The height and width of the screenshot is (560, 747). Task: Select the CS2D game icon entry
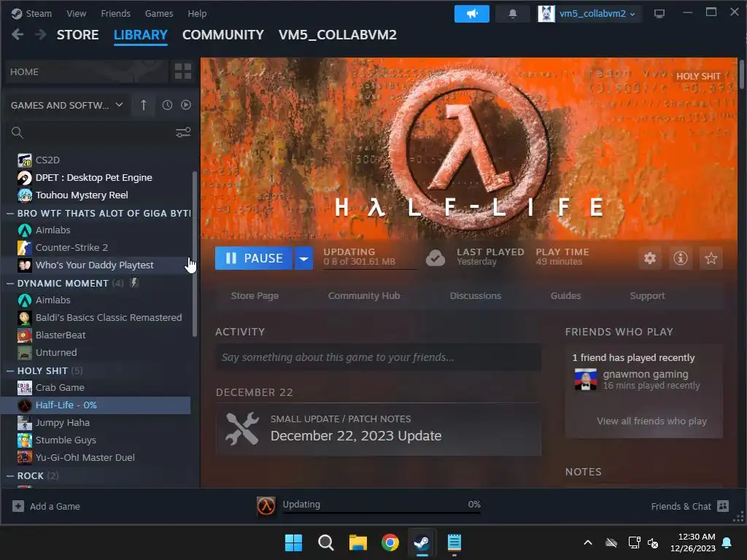[25, 160]
